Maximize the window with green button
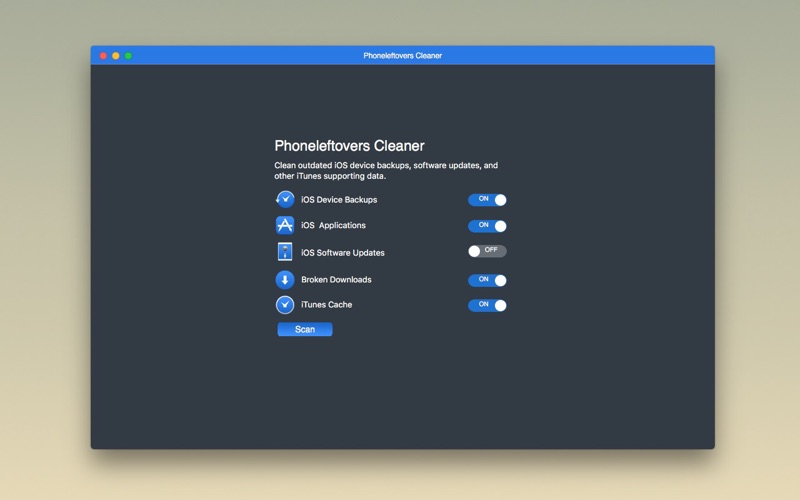The height and width of the screenshot is (500, 800). pyautogui.click(x=129, y=56)
